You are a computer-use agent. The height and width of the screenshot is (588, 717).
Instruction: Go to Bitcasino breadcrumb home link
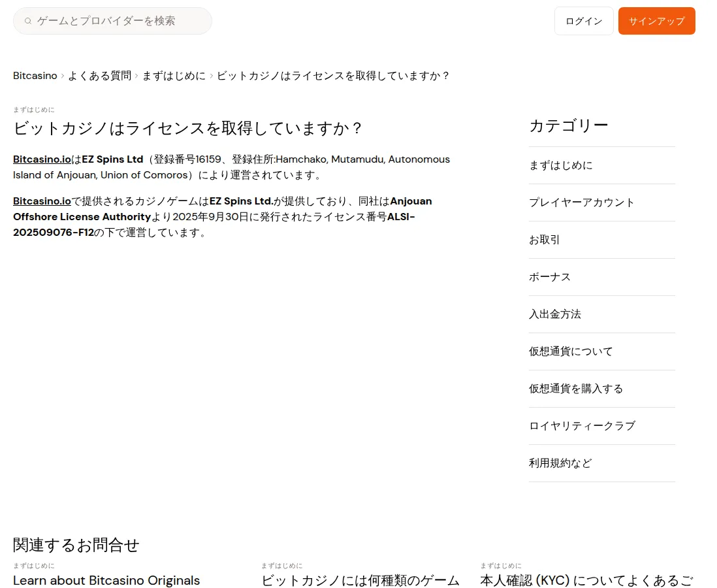coord(35,76)
